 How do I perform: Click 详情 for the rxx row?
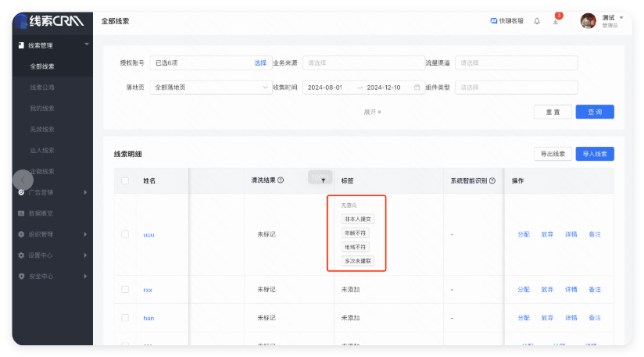click(x=571, y=289)
